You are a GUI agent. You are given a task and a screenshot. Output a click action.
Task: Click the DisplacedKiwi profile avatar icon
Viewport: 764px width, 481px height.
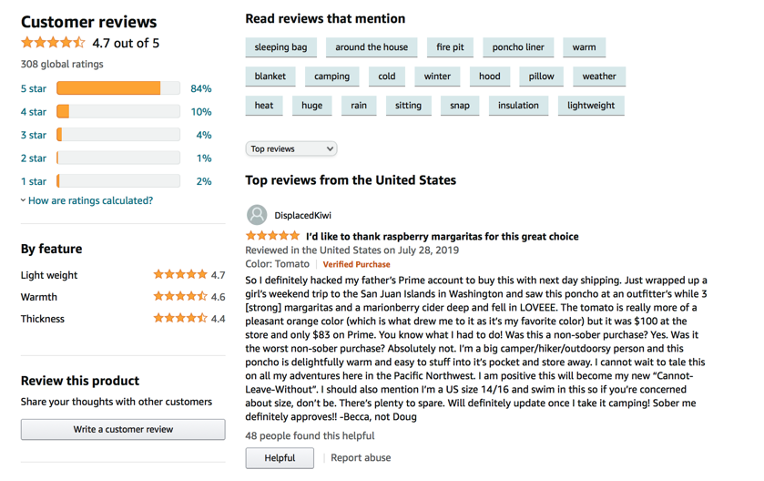[257, 215]
